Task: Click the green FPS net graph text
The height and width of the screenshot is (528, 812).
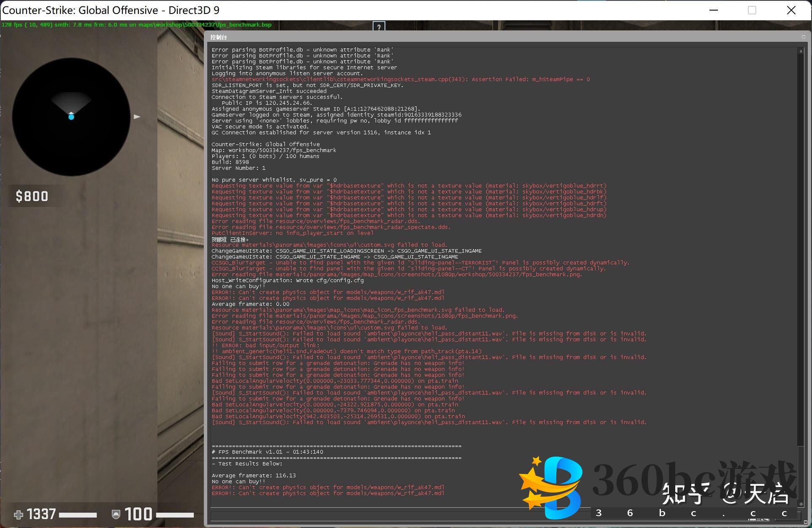Action: pyautogui.click(x=136, y=24)
